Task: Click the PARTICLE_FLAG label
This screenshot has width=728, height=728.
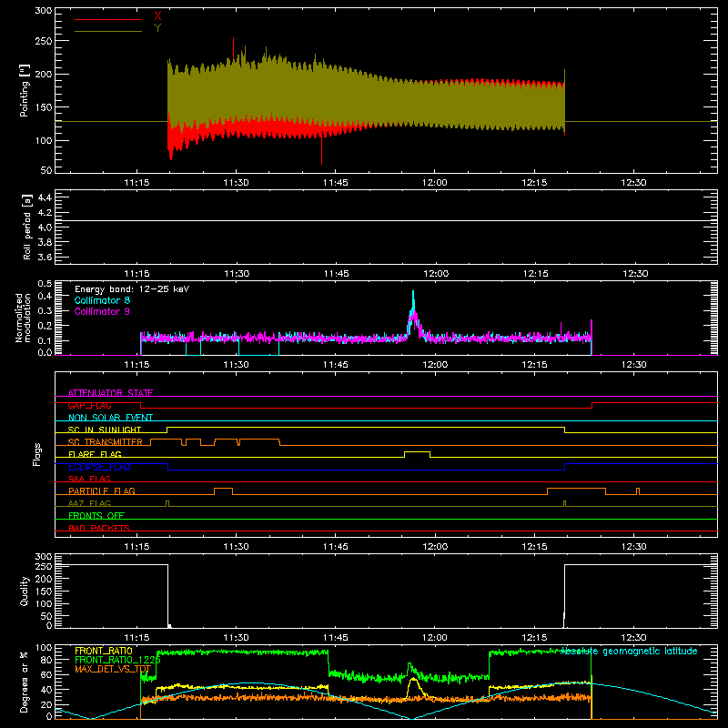Action: click(102, 490)
